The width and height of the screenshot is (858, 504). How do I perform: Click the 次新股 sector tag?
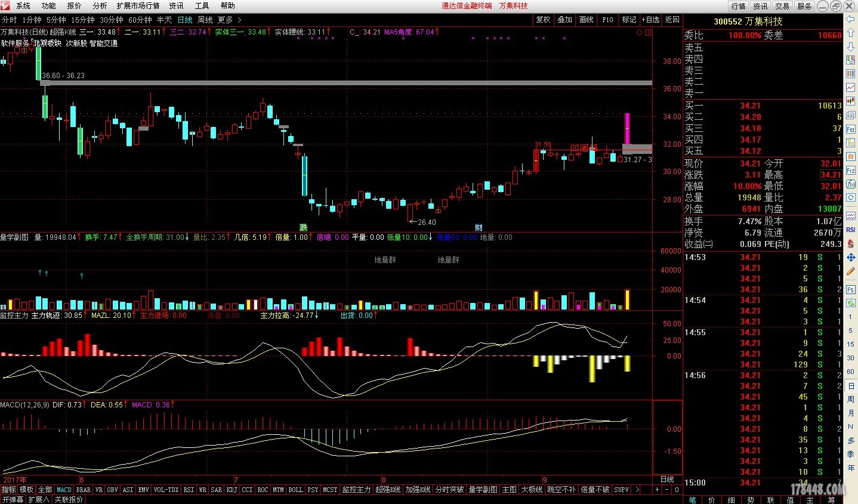(x=76, y=44)
